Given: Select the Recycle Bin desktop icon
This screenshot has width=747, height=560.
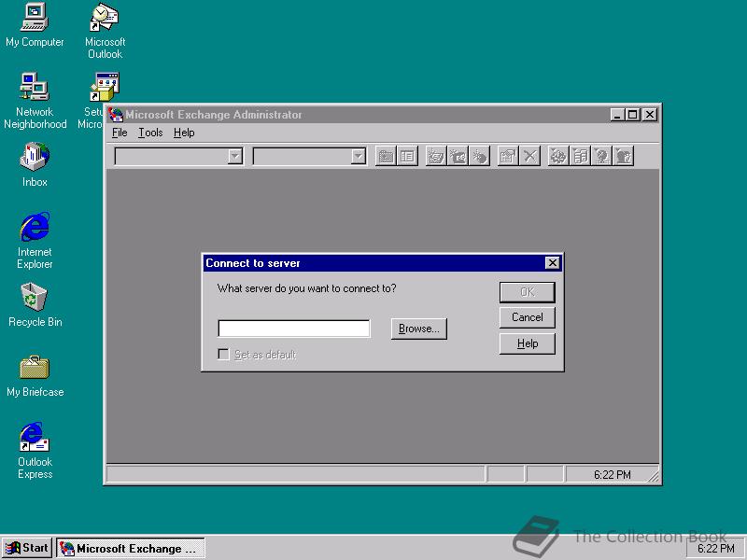Looking at the screenshot, I should click(35, 305).
